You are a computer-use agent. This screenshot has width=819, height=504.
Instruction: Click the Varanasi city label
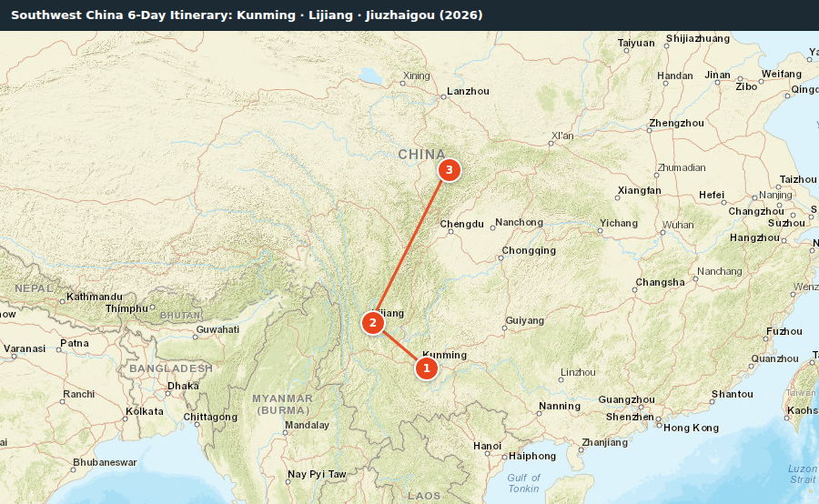click(25, 348)
